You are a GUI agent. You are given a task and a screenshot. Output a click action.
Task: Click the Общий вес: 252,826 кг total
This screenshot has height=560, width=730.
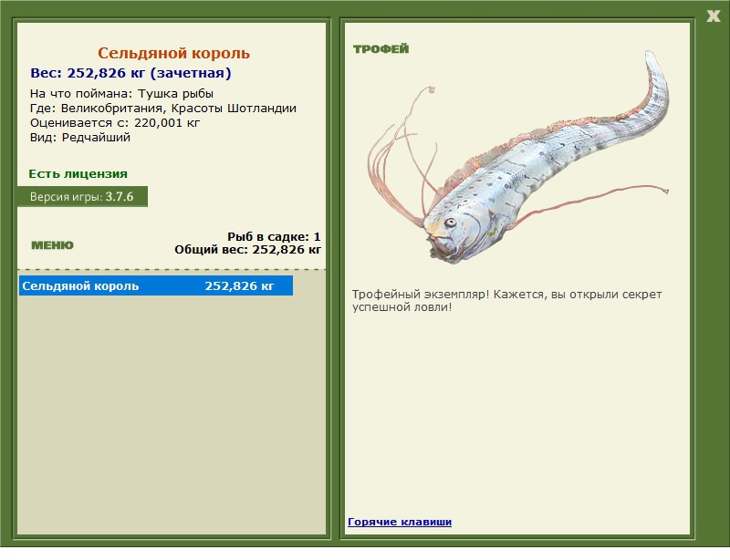click(x=247, y=250)
